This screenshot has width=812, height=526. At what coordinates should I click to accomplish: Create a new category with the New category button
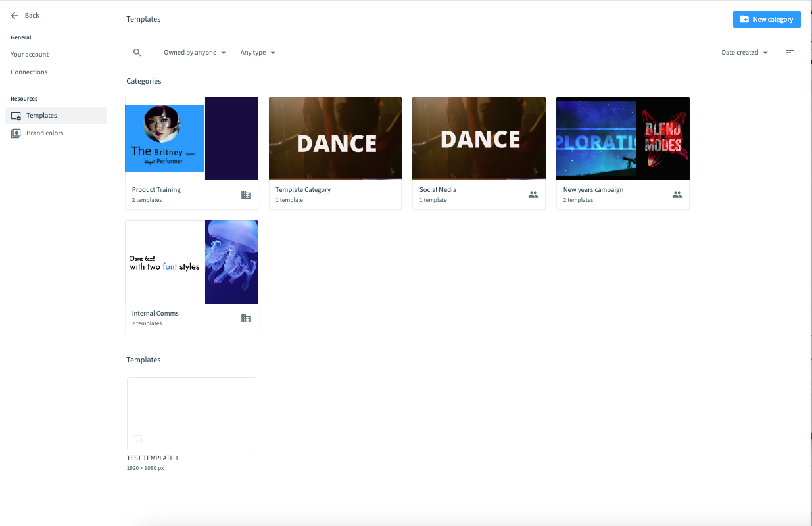point(767,19)
